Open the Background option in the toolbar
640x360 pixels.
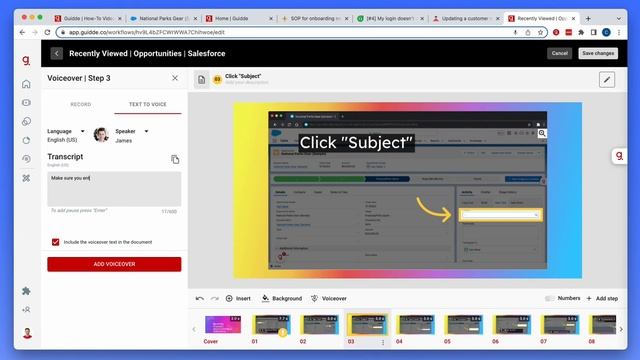[282, 298]
